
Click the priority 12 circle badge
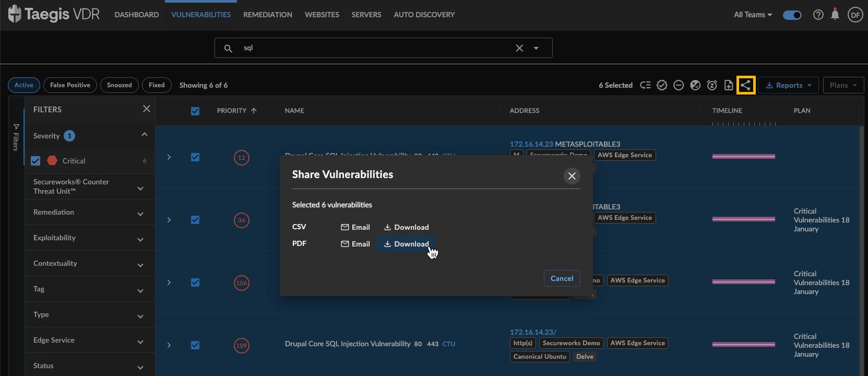(242, 158)
